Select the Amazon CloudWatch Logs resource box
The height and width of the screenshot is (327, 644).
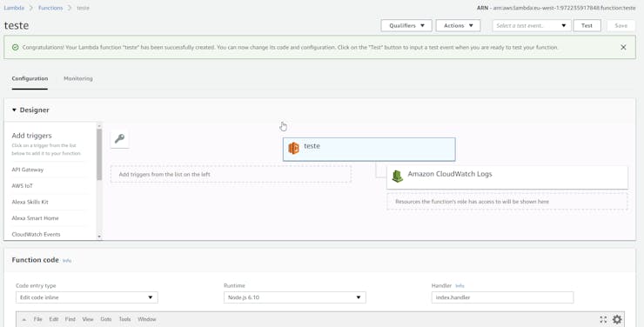[x=507, y=177]
